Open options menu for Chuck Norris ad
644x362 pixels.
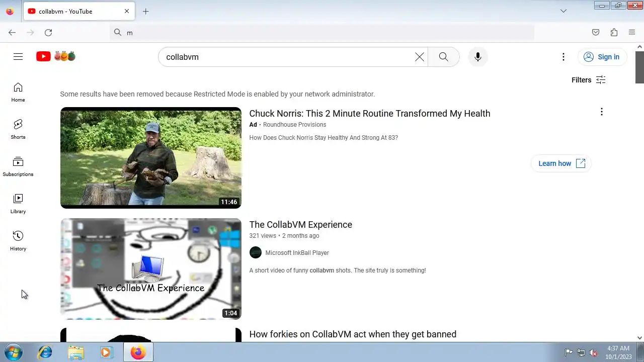[601, 112]
